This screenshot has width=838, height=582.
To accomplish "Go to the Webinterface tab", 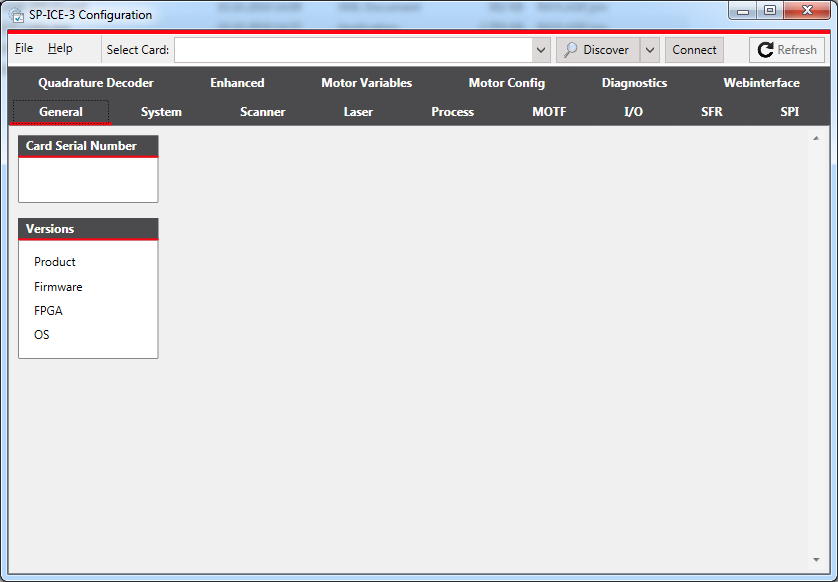I will coord(762,83).
